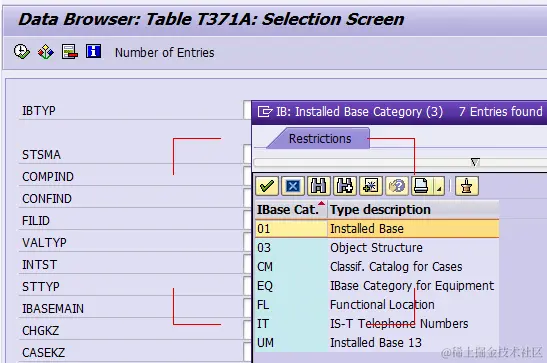
Task: Open the Restrictions tab
Action: (x=320, y=139)
